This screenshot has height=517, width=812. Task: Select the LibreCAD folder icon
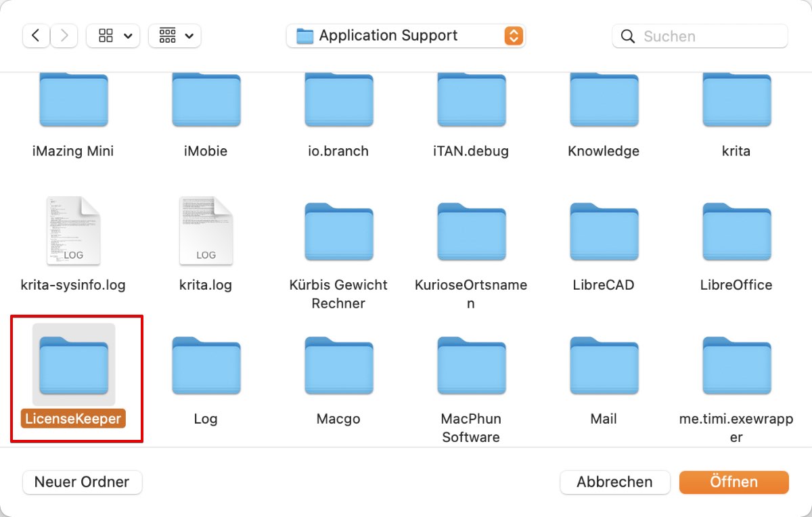pyautogui.click(x=604, y=231)
